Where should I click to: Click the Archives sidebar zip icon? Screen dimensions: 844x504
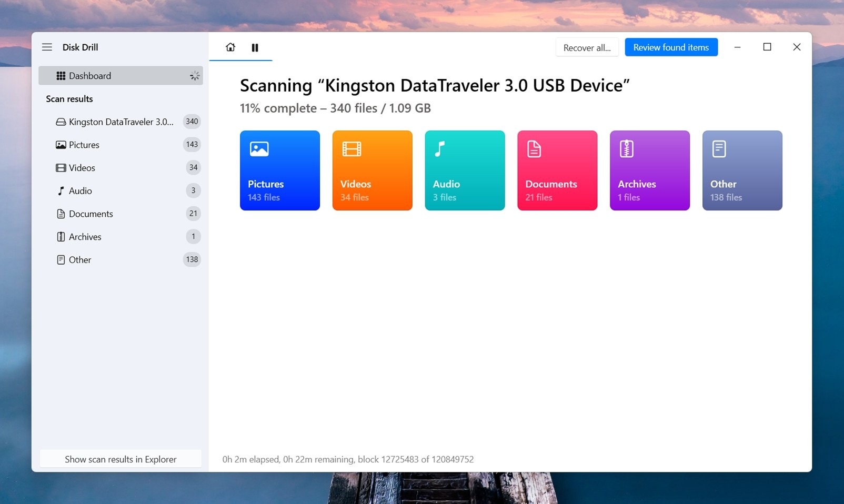(61, 237)
